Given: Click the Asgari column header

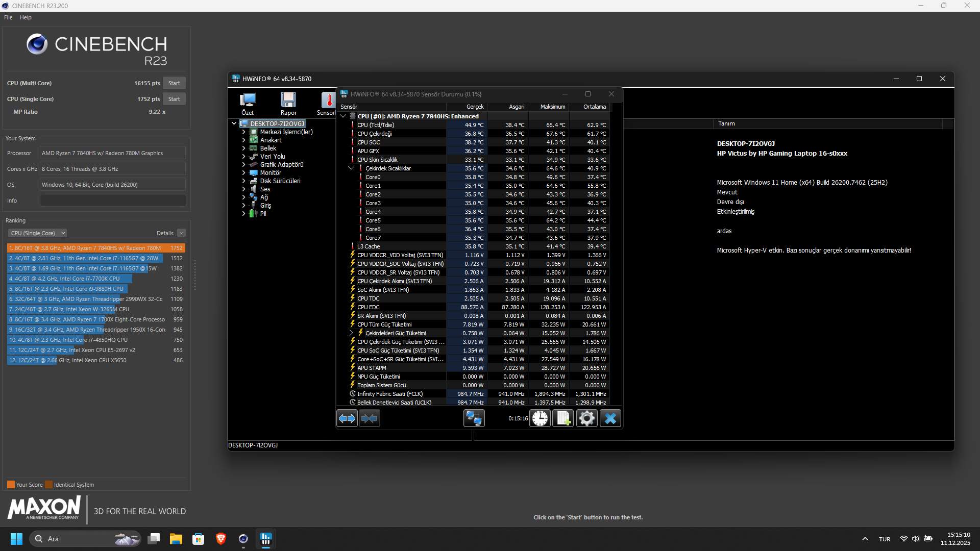Looking at the screenshot, I should coord(507,107).
